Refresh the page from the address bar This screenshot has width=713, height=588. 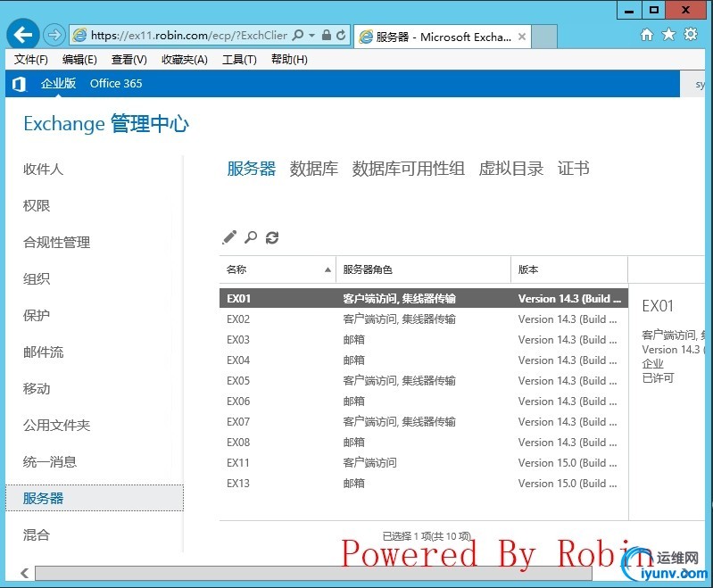pos(341,35)
